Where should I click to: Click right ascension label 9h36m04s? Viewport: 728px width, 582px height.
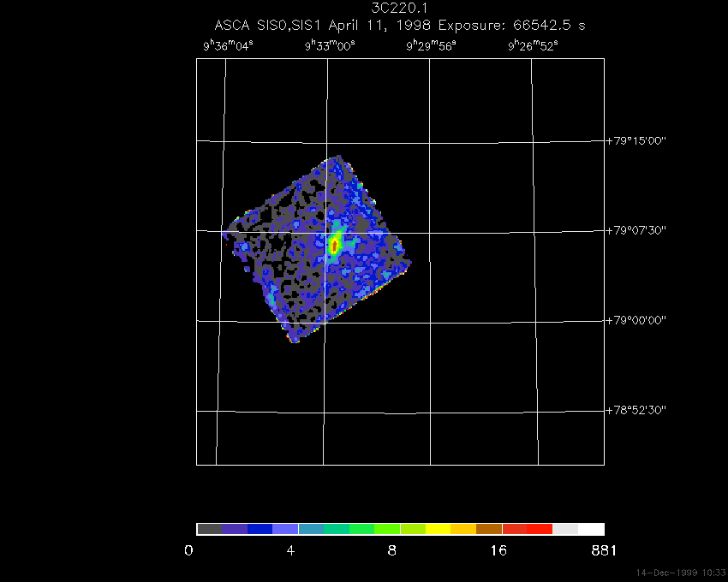(x=228, y=45)
